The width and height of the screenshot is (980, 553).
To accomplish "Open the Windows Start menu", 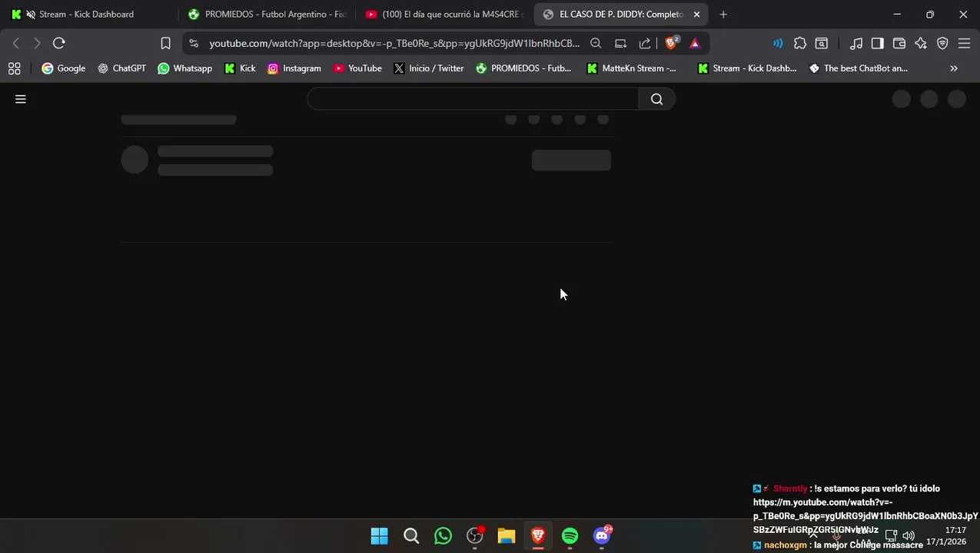I will click(379, 536).
